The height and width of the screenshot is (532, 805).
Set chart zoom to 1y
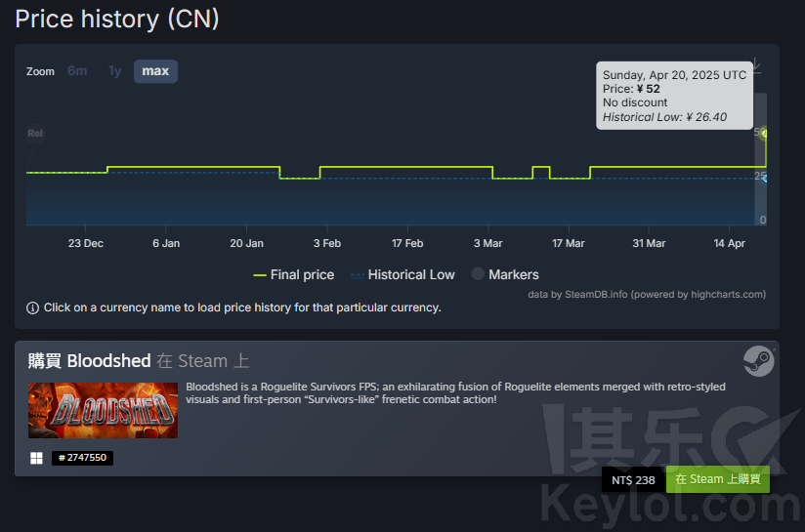[115, 71]
